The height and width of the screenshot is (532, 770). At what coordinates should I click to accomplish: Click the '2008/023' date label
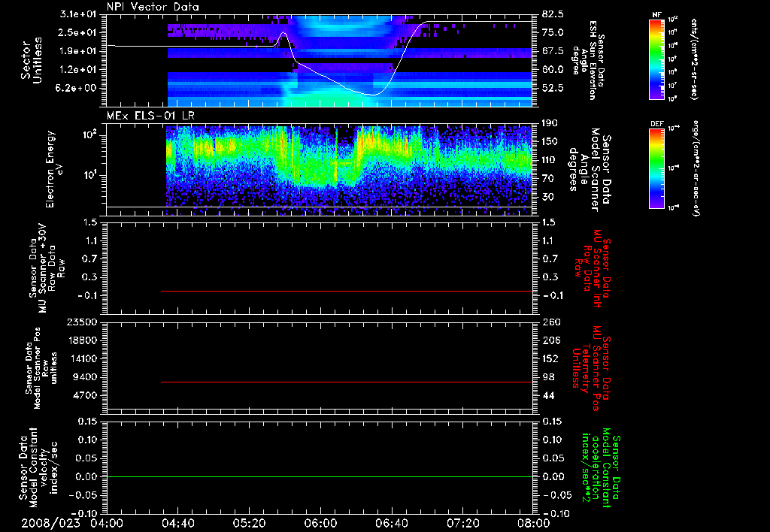pyautogui.click(x=50, y=523)
